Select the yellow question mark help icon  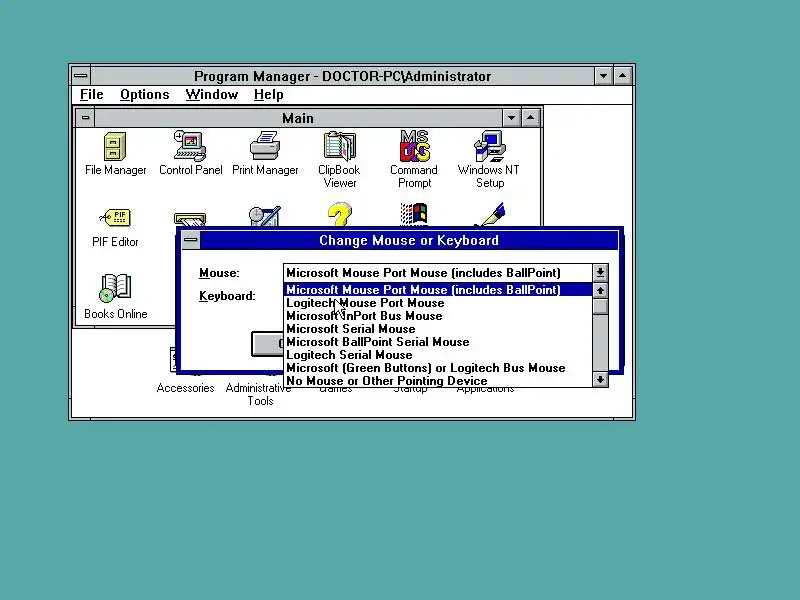point(339,215)
